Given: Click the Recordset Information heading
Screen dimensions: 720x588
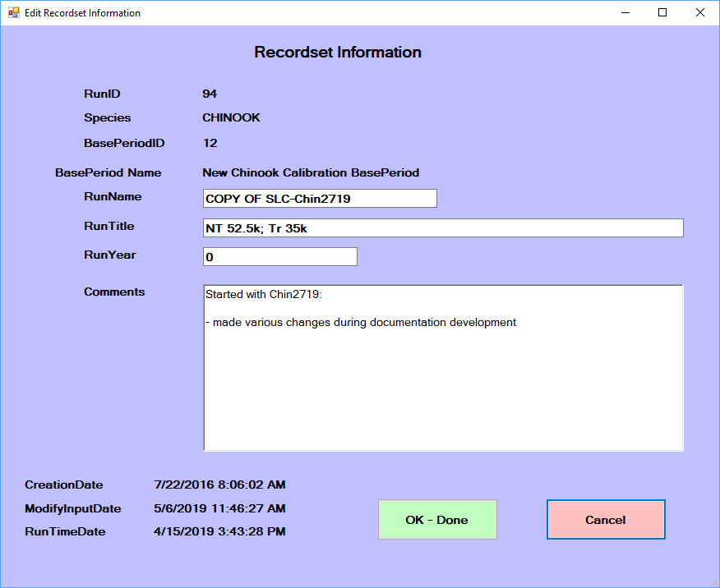Looking at the screenshot, I should tap(338, 52).
